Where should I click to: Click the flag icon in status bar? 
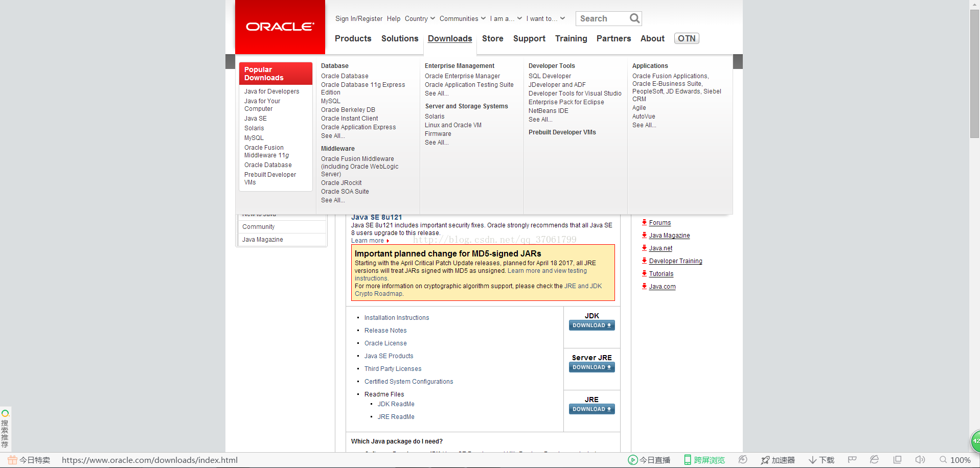(x=852, y=460)
